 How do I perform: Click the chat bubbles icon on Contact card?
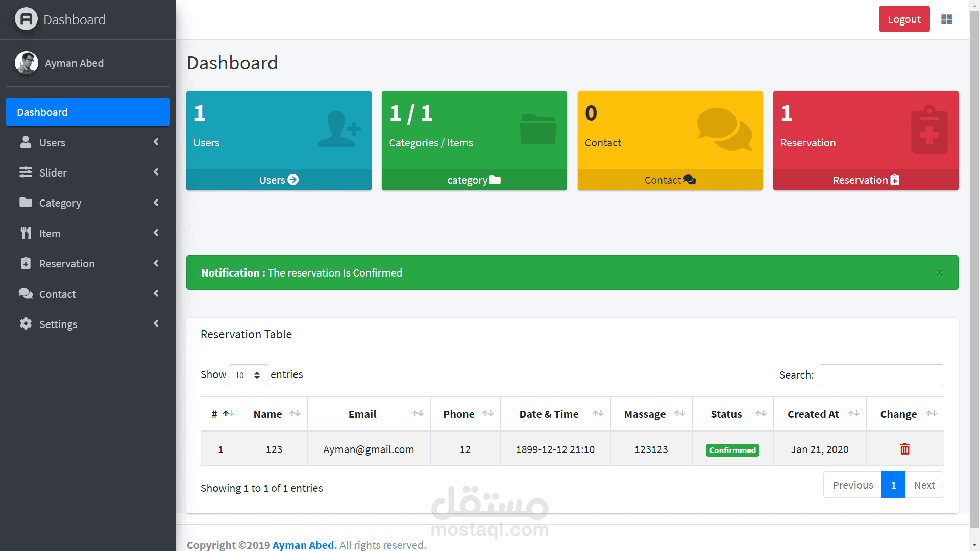pos(724,129)
